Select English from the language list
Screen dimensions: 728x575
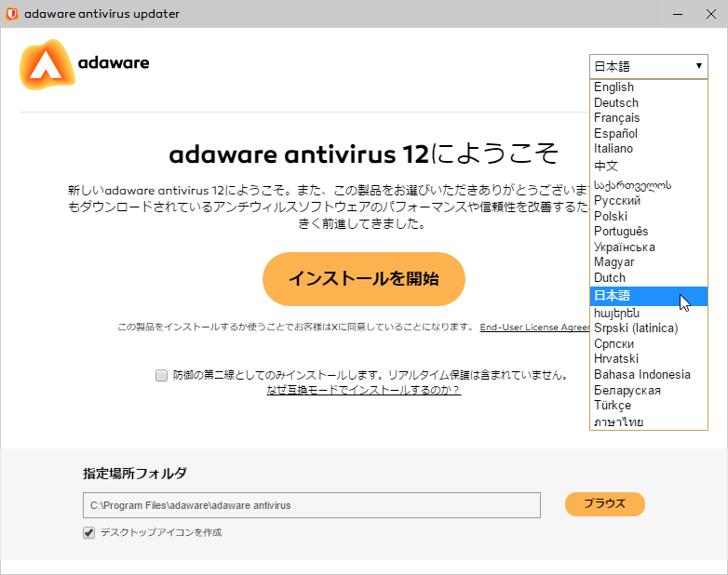click(x=648, y=87)
